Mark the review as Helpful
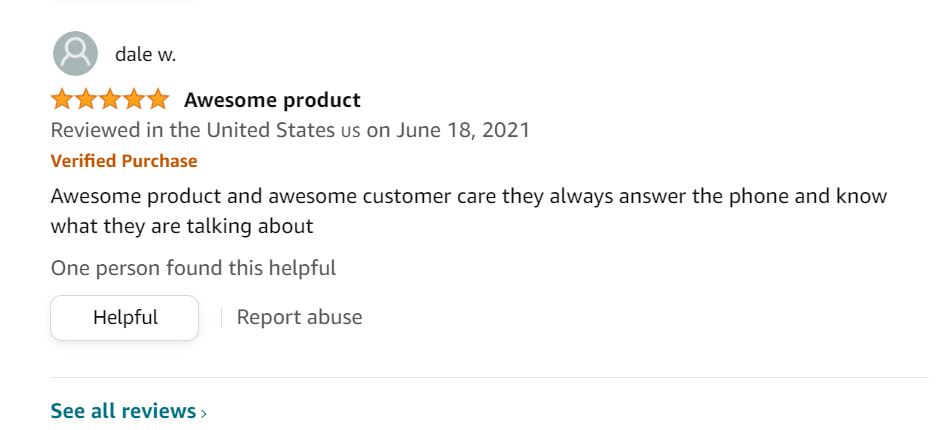This screenshot has width=952, height=430. [125, 318]
